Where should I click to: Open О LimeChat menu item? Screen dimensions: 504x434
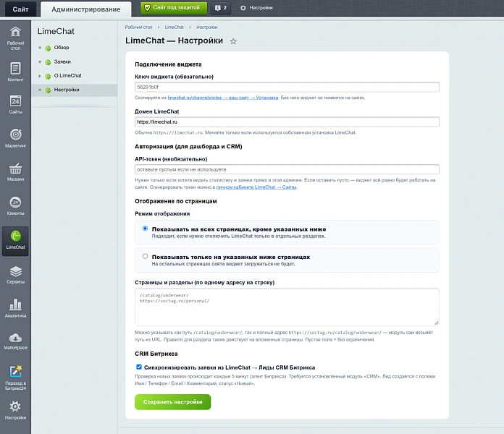point(67,75)
